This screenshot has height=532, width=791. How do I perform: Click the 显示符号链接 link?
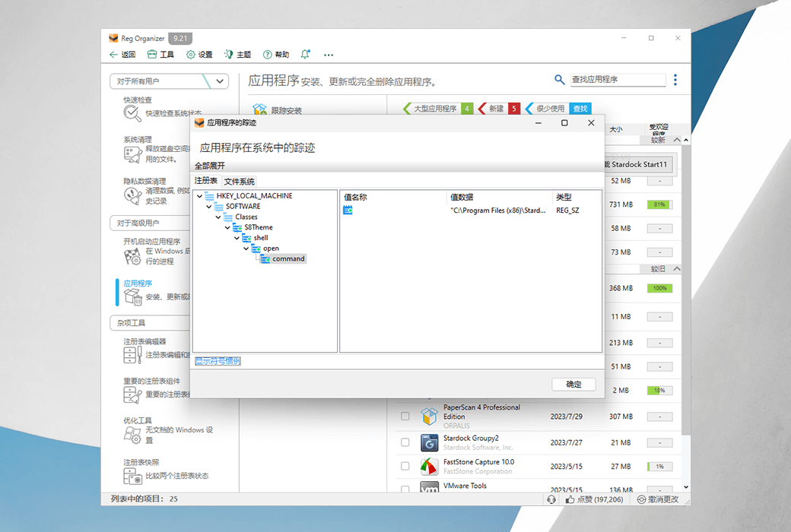(218, 362)
